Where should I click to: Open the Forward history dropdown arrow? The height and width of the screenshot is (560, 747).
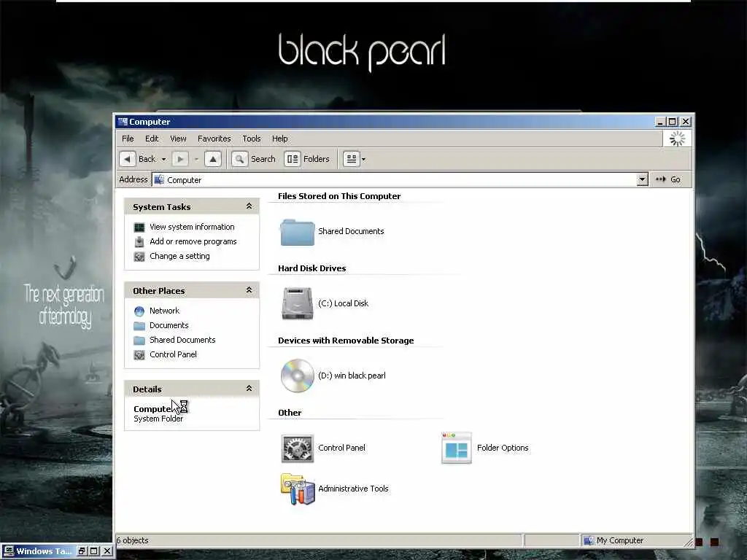(x=196, y=159)
